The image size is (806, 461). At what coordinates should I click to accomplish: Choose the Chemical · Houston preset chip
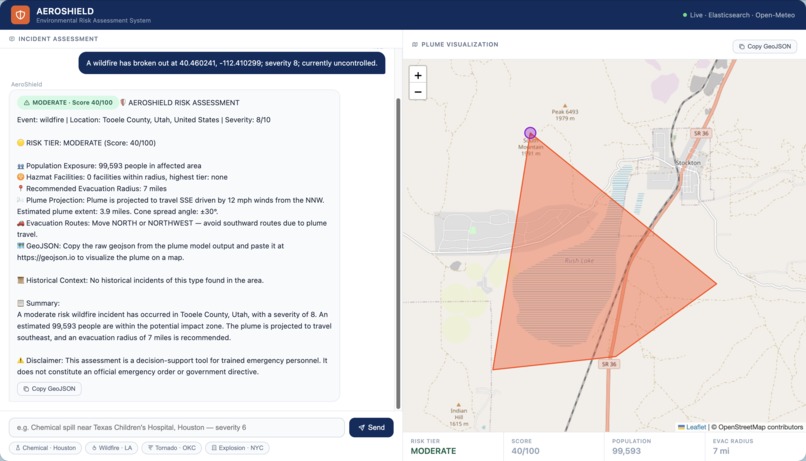(46, 448)
